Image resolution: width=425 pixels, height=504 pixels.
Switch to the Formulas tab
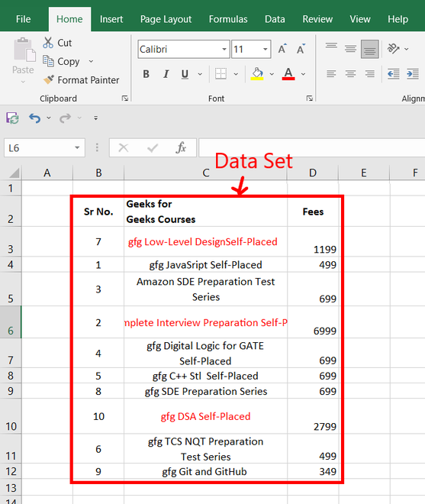228,19
